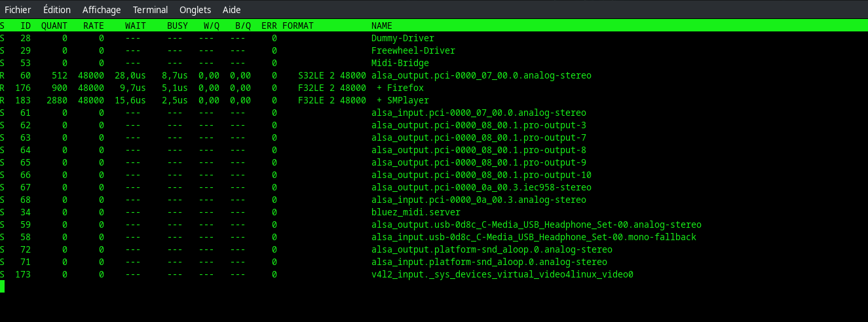Image resolution: width=868 pixels, height=322 pixels.
Task: Select the Freewheel-Driver row name
Action: (x=413, y=51)
